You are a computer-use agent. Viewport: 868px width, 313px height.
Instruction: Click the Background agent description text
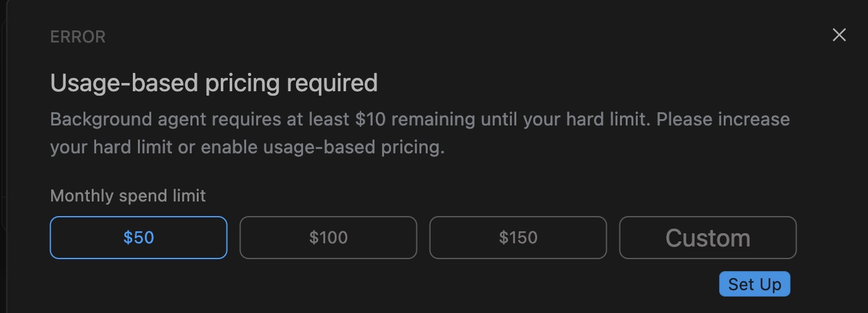coord(420,133)
